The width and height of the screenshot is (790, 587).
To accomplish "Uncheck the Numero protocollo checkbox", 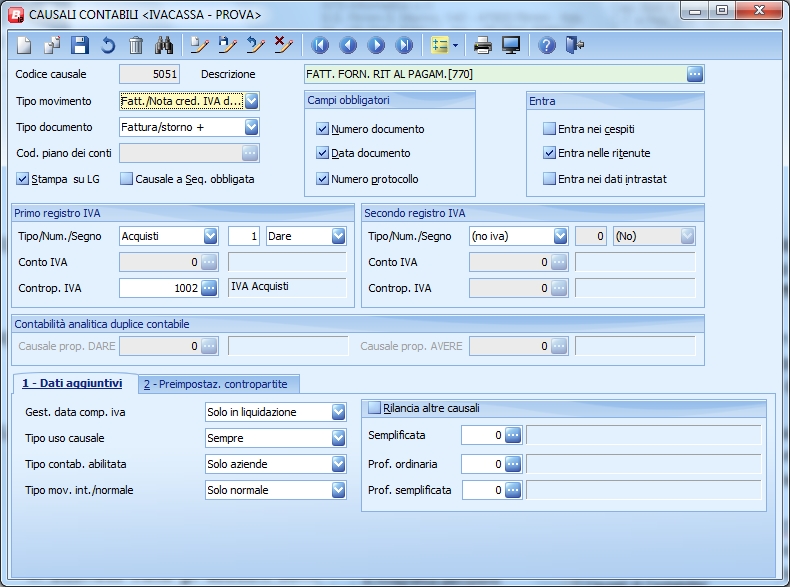I will pos(322,179).
